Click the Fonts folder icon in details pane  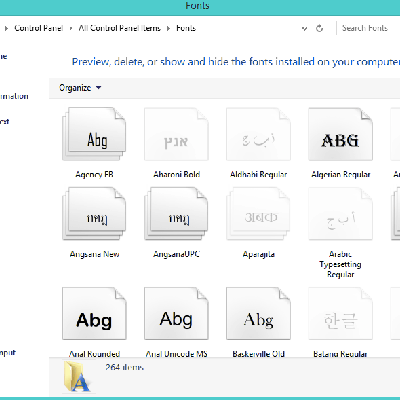(x=77, y=377)
